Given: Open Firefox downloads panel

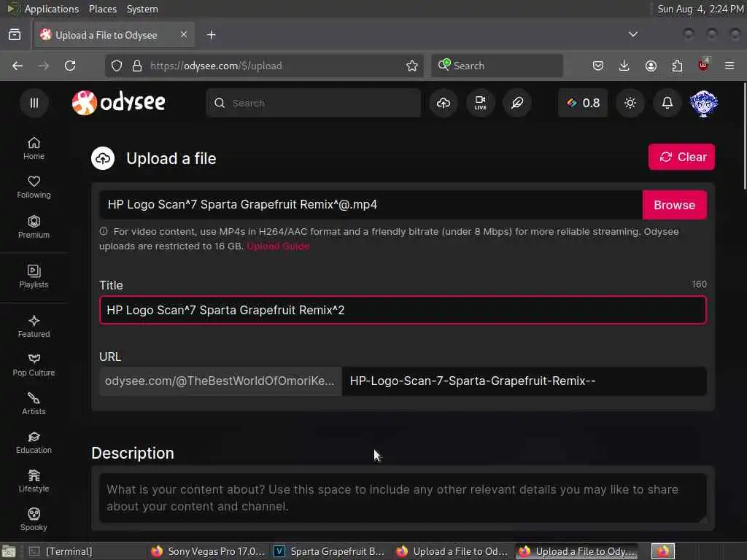Looking at the screenshot, I should pyautogui.click(x=624, y=66).
